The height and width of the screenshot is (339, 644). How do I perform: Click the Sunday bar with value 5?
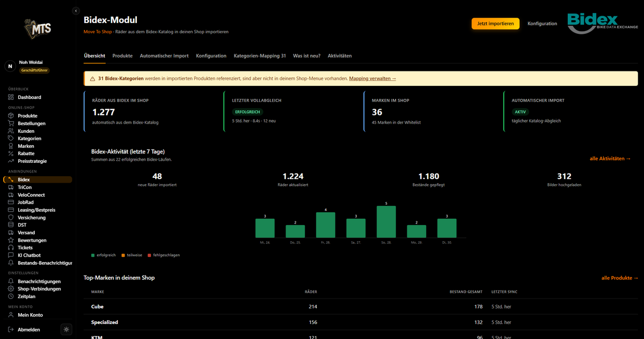tap(386, 222)
